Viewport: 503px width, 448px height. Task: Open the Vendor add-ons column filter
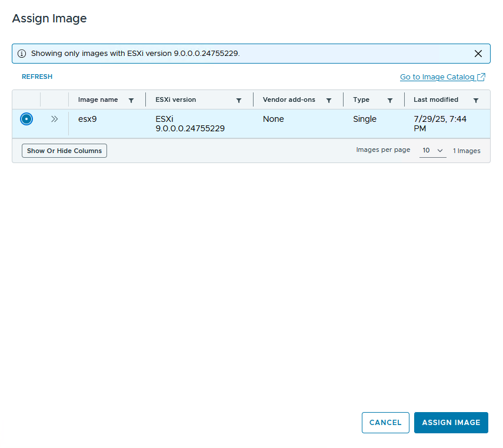tap(329, 101)
